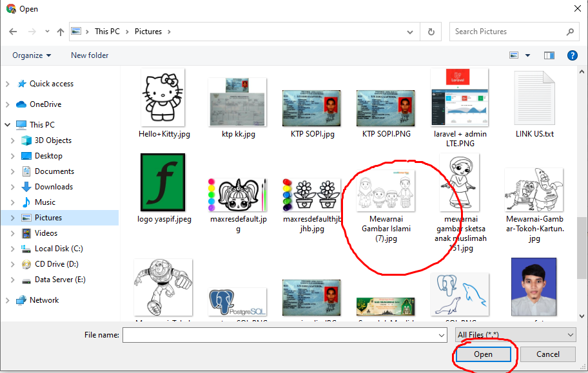Screen dimensions: 588x373
Task: Expand the Pictures tree node
Action: (13, 218)
